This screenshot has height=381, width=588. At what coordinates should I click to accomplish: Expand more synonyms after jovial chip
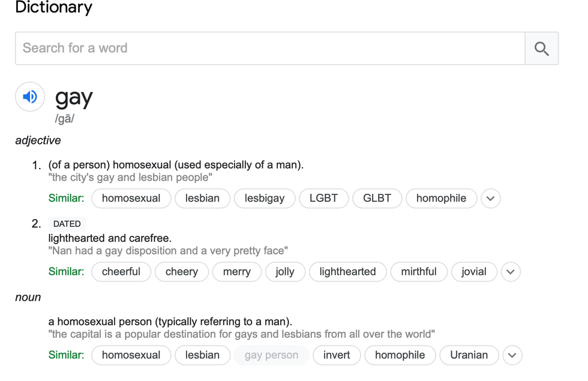(x=510, y=272)
